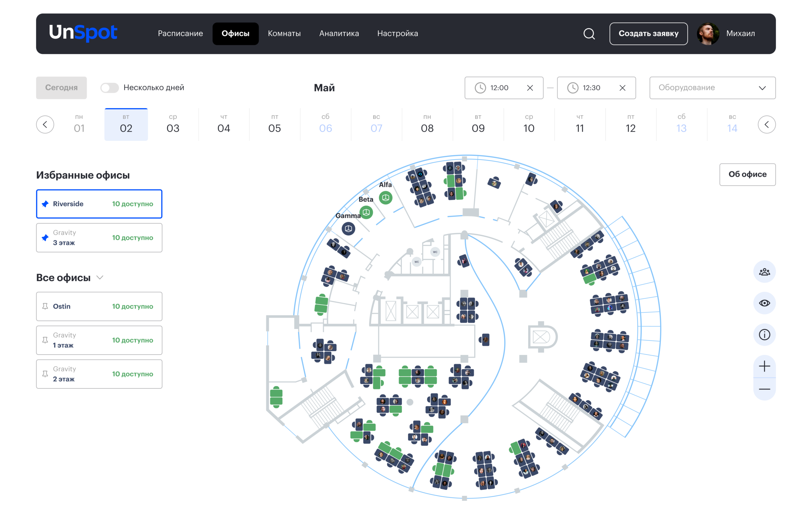Open the people view round icon
This screenshot has width=812, height=507.
(764, 272)
